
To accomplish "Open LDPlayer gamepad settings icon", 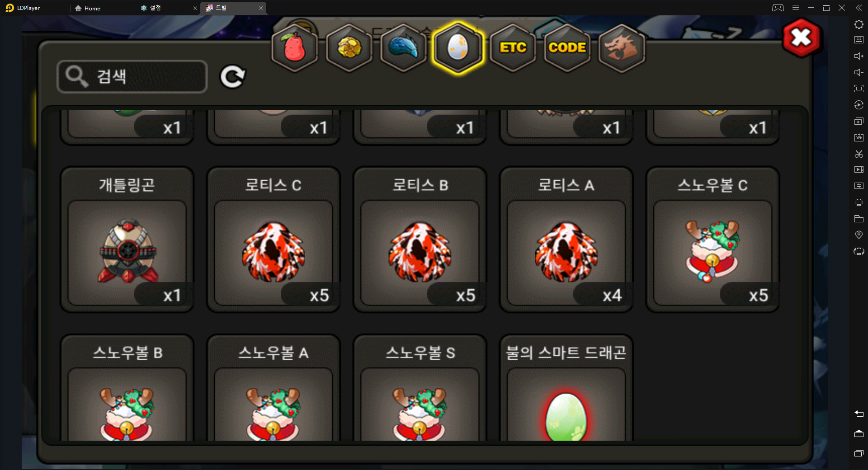I will tap(778, 8).
